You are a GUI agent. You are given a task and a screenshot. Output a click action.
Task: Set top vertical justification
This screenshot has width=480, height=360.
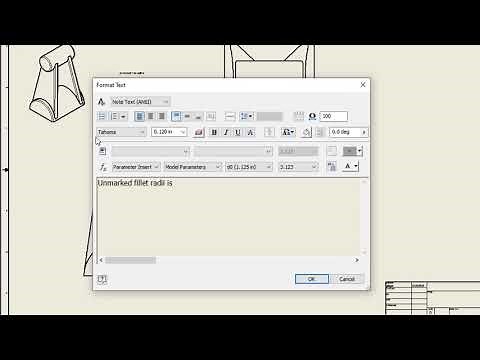[176, 116]
